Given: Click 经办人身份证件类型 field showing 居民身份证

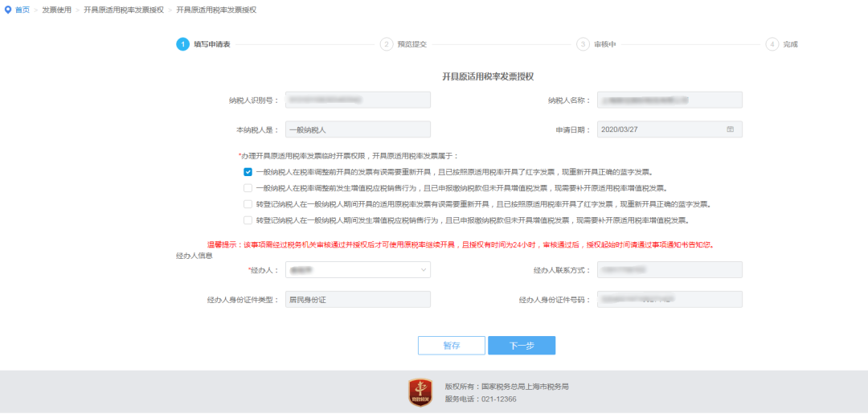Looking at the screenshot, I should [x=358, y=299].
